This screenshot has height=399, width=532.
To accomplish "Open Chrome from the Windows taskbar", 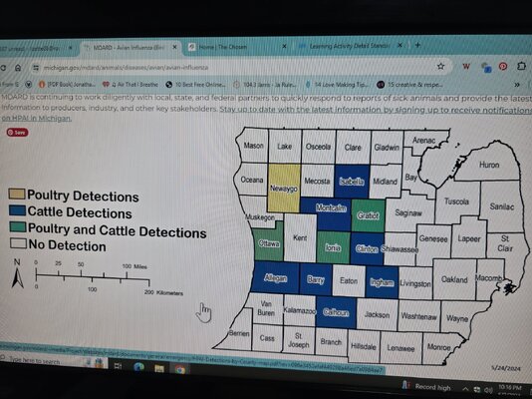I will 179,369.
